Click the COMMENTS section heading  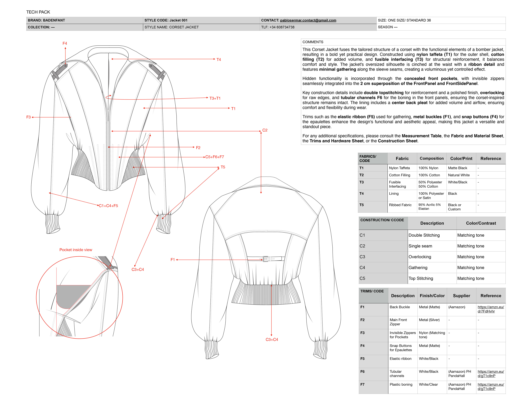pos(313,42)
